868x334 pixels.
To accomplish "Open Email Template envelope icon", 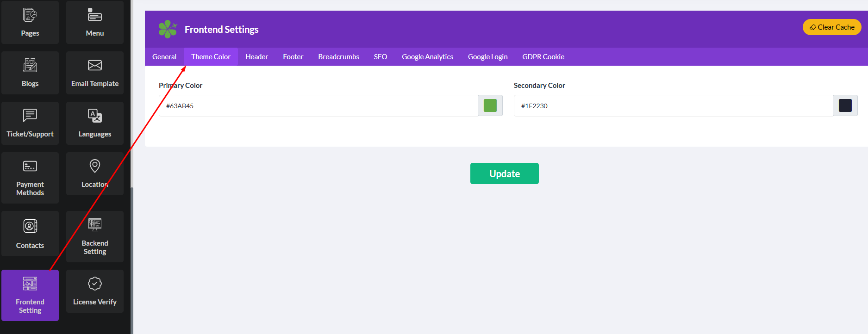I will coord(95,66).
